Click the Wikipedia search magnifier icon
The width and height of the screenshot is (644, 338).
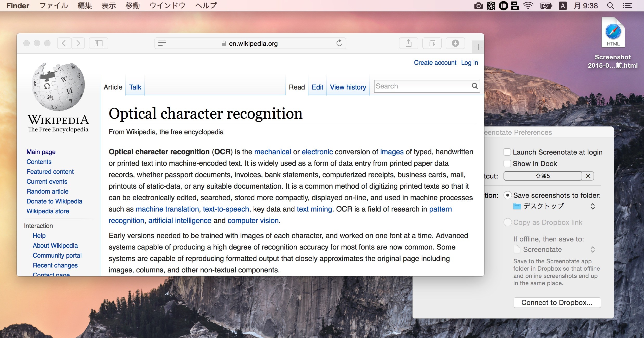click(x=474, y=86)
